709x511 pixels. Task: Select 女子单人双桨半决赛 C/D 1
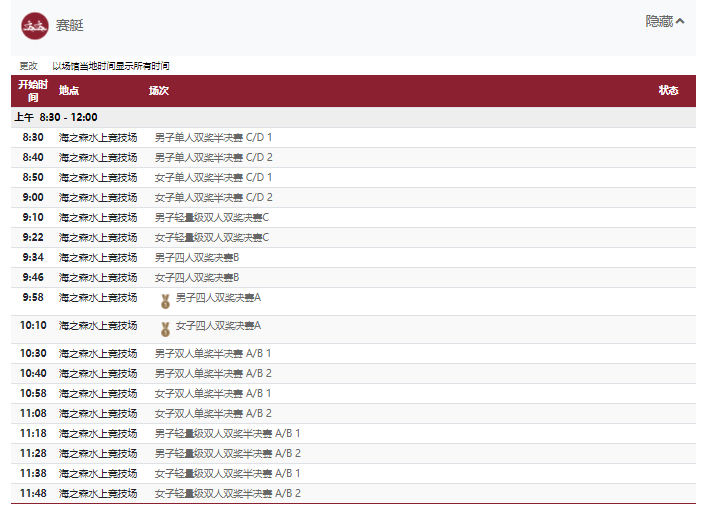213,177
